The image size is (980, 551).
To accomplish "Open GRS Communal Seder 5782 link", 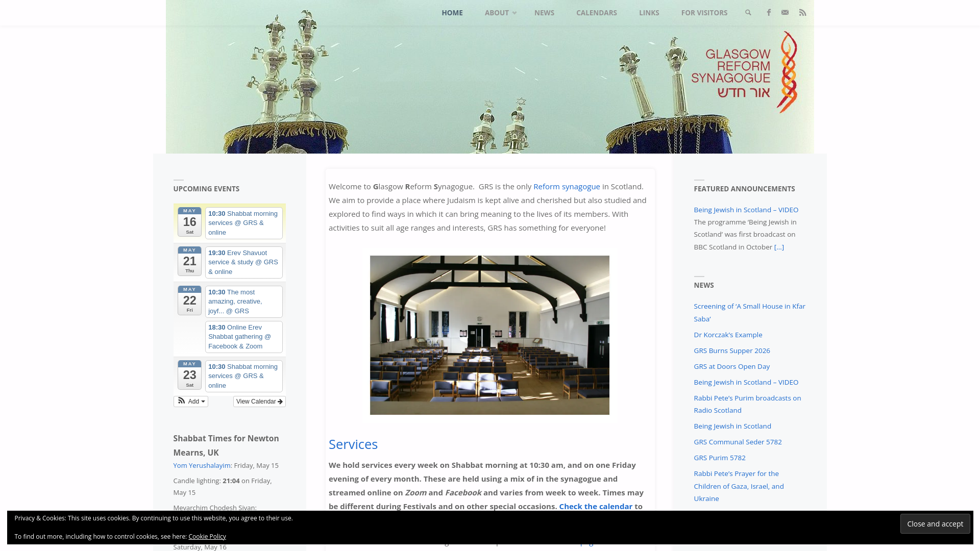I will (738, 442).
